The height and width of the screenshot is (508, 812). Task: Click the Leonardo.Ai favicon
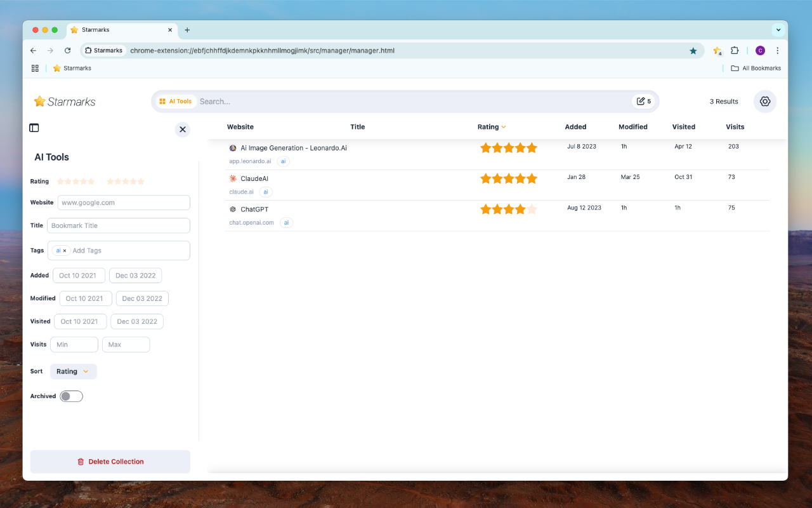233,148
